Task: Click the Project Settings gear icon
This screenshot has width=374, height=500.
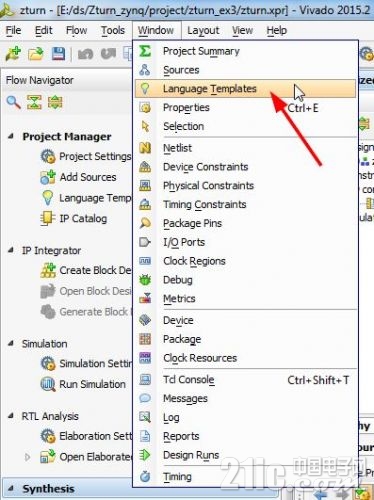Action: pos(48,156)
